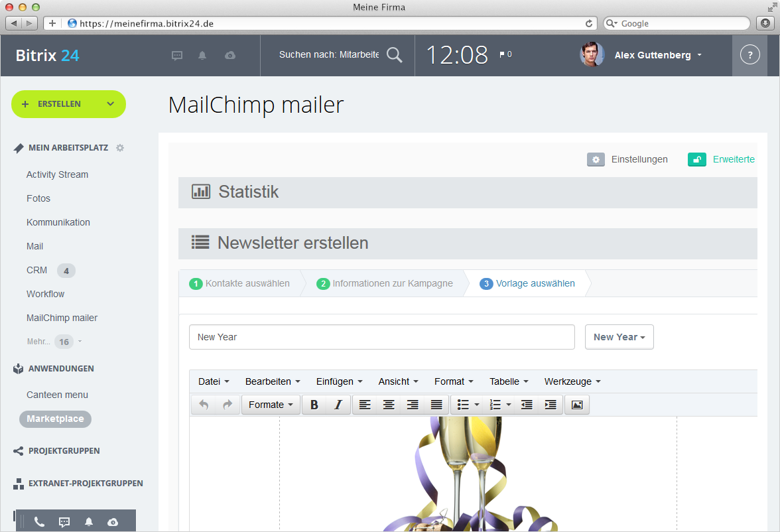
Task: Expand the Mehr... sidebar items
Action: tap(54, 342)
